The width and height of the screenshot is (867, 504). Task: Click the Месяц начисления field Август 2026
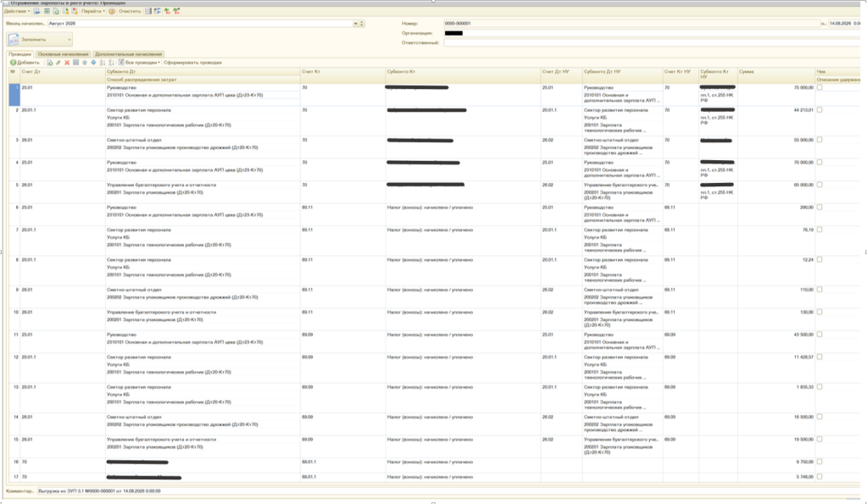(x=200, y=24)
